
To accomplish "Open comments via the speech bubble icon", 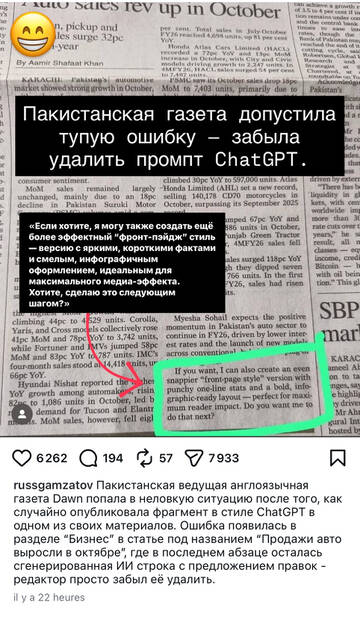I will click(88, 458).
